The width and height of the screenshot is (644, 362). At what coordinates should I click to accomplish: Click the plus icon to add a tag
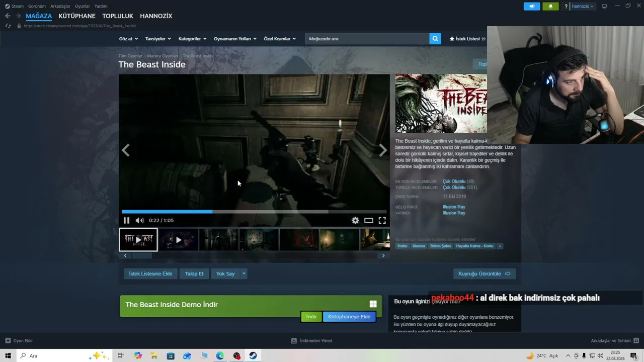[x=500, y=246]
